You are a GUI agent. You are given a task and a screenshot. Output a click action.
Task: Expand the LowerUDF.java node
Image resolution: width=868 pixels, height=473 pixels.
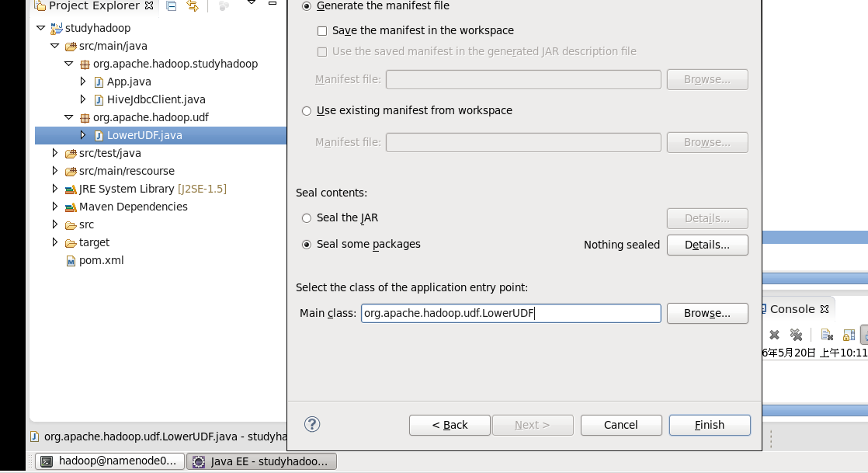tap(82, 134)
